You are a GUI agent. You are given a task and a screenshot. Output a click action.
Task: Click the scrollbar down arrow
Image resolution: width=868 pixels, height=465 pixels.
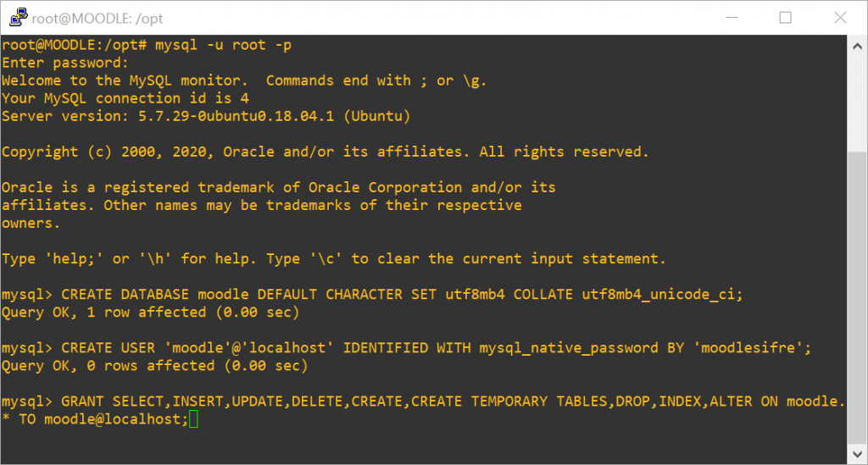pyautogui.click(x=858, y=455)
